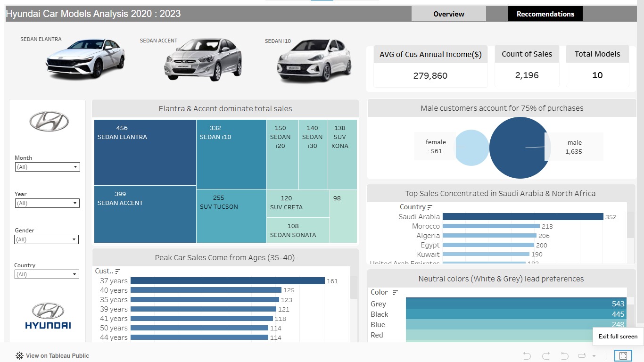The height and width of the screenshot is (362, 644).
Task: Open the Year filter dropdown
Action: point(47,203)
